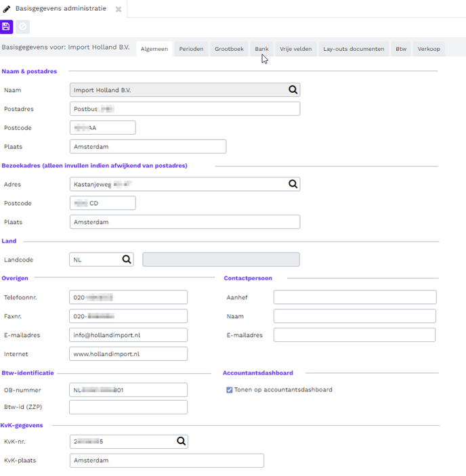Click the 'Bezoekadres' section heading text

[94, 165]
